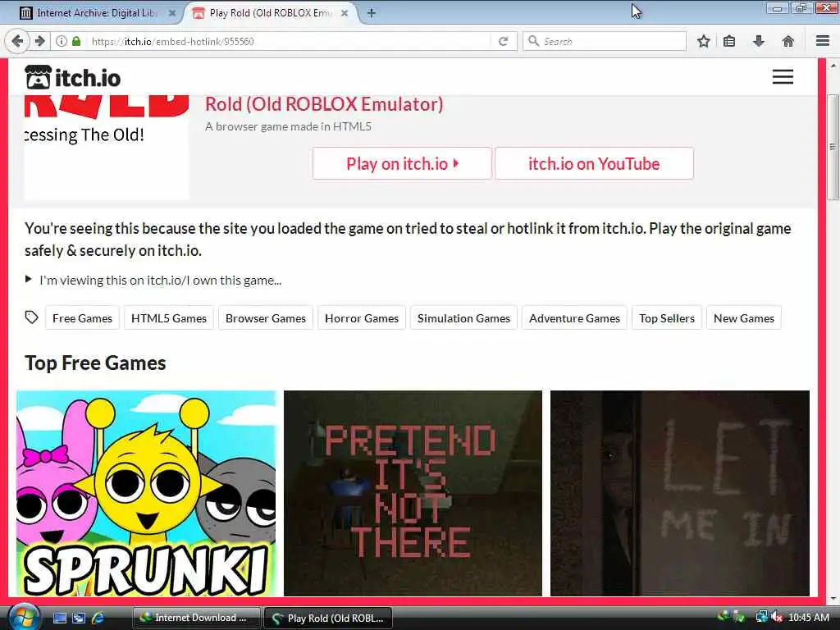Click the network tray icon
Image resolution: width=840 pixels, height=630 pixels.
tap(761, 618)
